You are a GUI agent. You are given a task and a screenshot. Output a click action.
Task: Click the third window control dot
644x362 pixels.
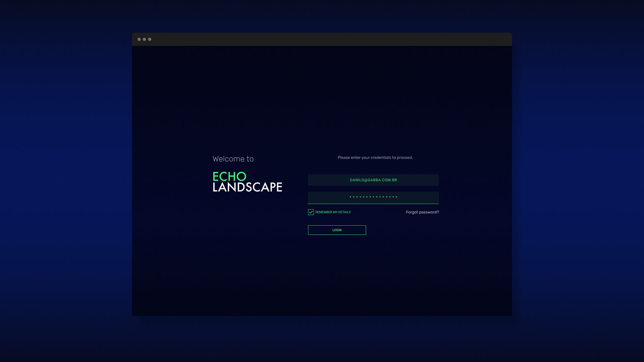[150, 39]
